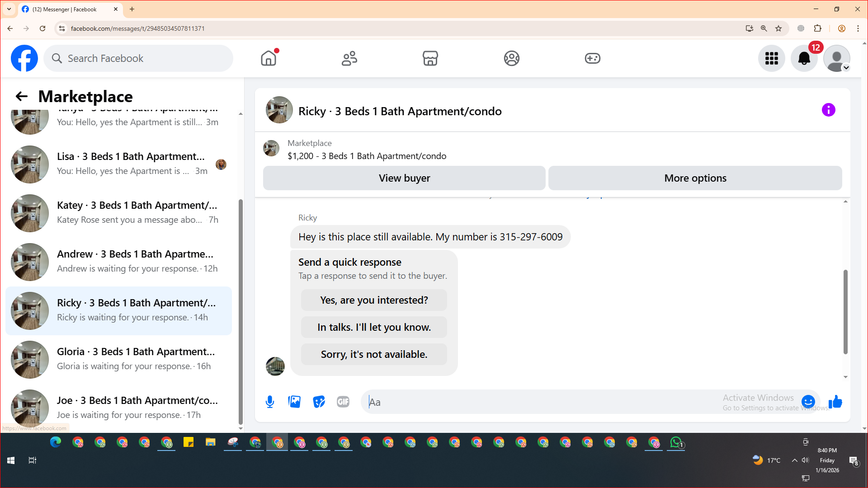Open the Facebook apps grid menu
868x488 pixels.
pyautogui.click(x=771, y=58)
